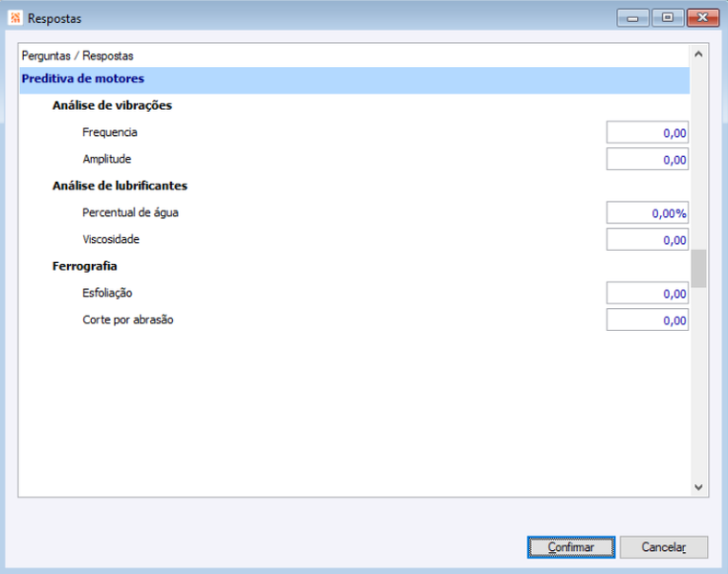This screenshot has width=728, height=574.
Task: Click the Confirmar button
Action: [571, 547]
